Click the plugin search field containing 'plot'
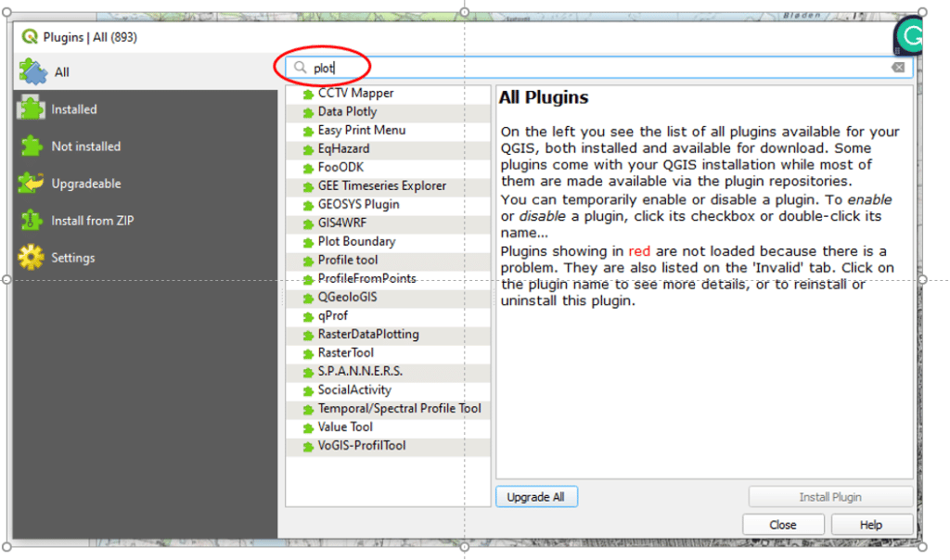950x560 pixels. 598,68
